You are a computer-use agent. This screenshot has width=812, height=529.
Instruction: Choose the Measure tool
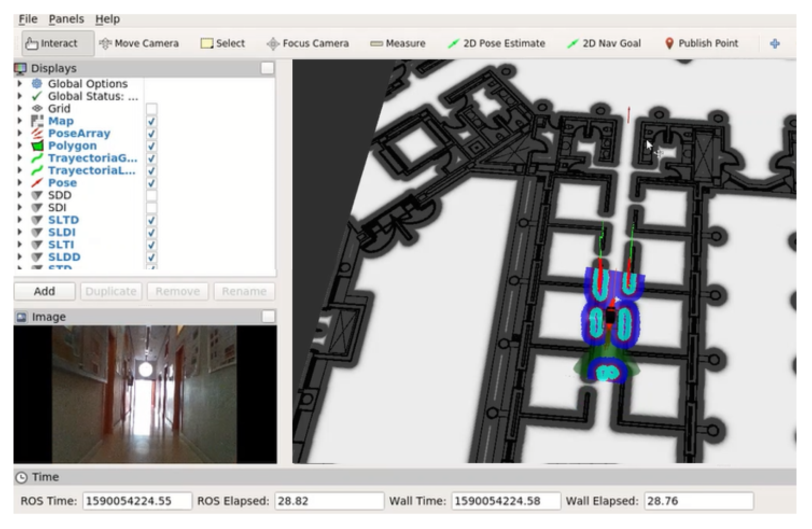coord(398,43)
